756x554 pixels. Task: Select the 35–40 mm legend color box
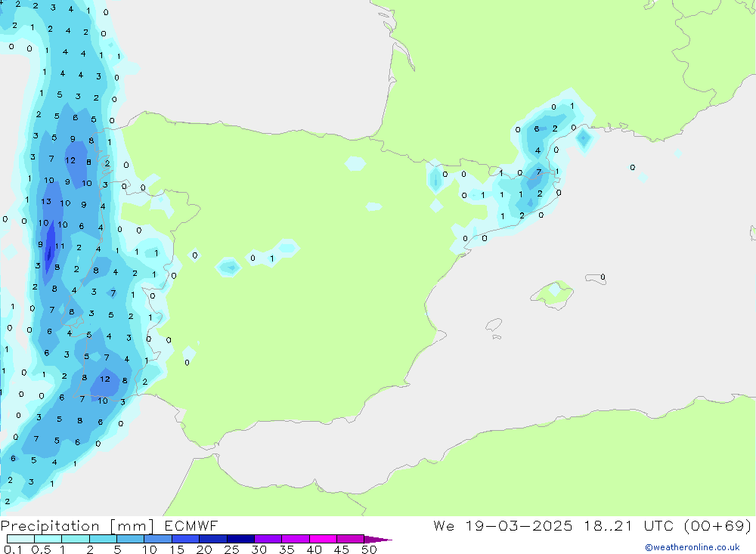296,539
